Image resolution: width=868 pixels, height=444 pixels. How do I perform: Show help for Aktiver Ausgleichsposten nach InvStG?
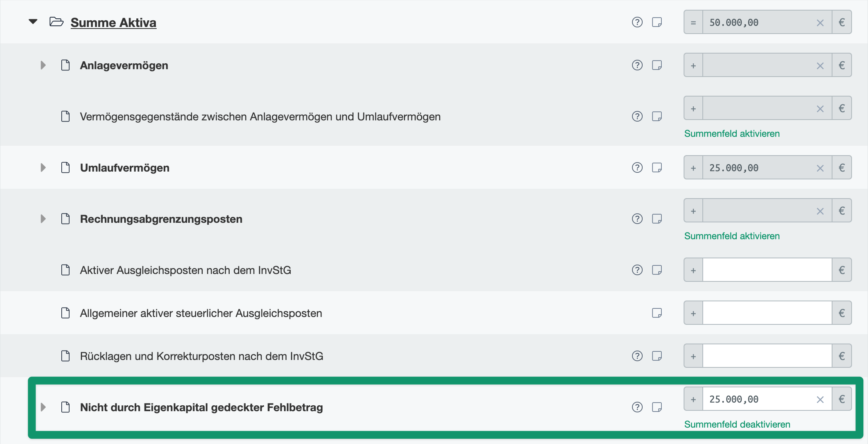click(637, 270)
